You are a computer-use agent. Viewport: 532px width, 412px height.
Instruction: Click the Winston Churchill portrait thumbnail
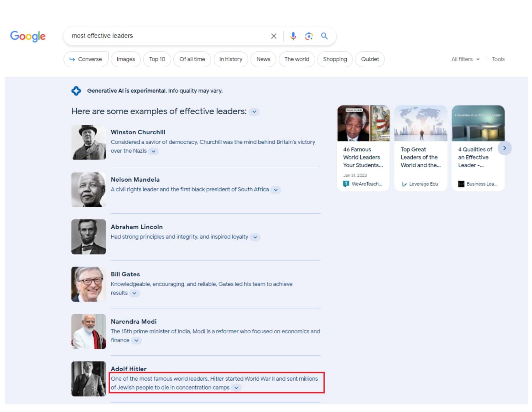89,142
